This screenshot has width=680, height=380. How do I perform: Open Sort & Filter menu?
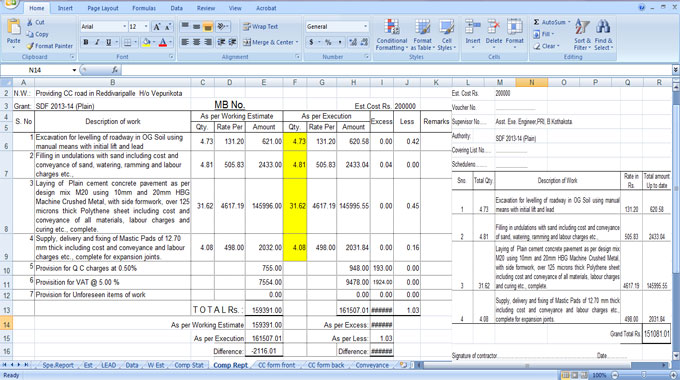pos(582,35)
